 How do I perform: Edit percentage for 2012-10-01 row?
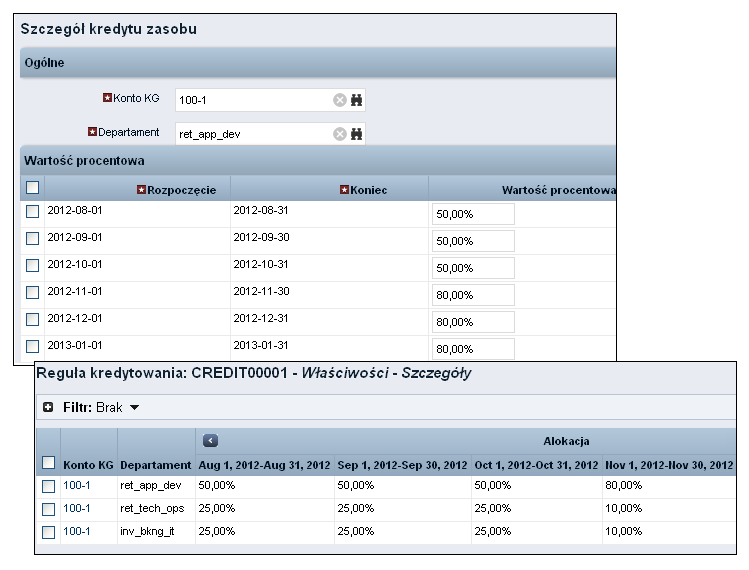473,268
